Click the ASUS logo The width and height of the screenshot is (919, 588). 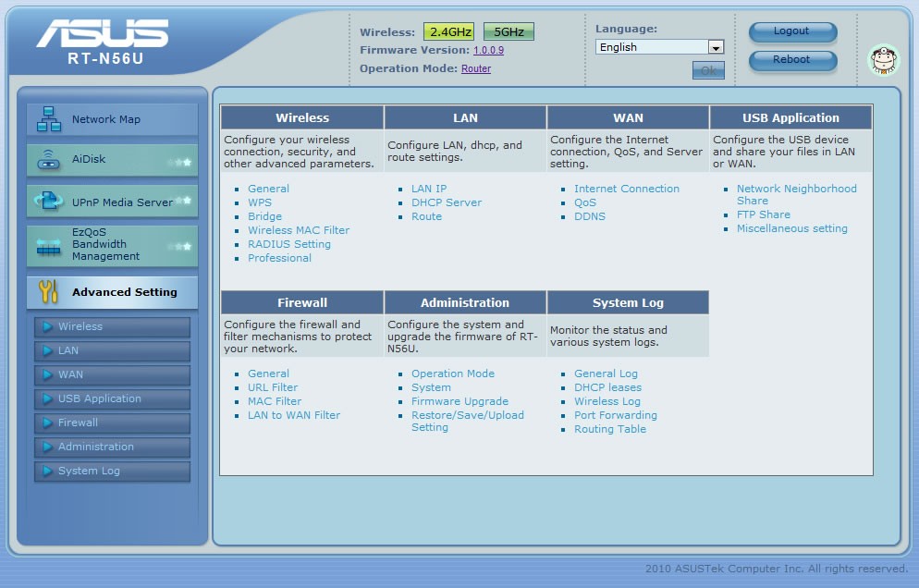(104, 33)
